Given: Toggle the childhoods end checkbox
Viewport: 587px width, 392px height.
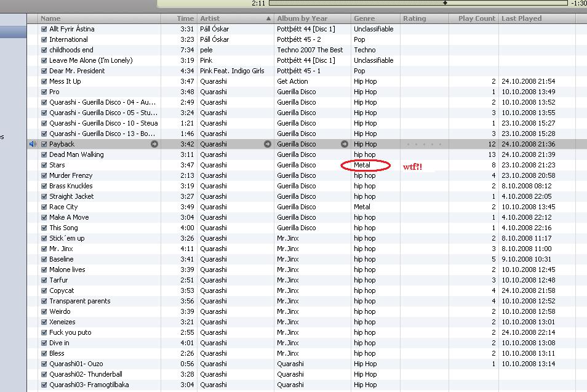Looking at the screenshot, I should coord(44,50).
